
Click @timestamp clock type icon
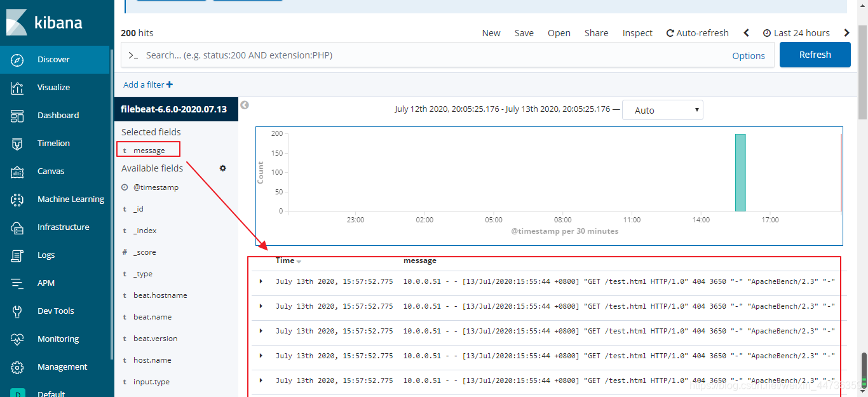coord(125,187)
